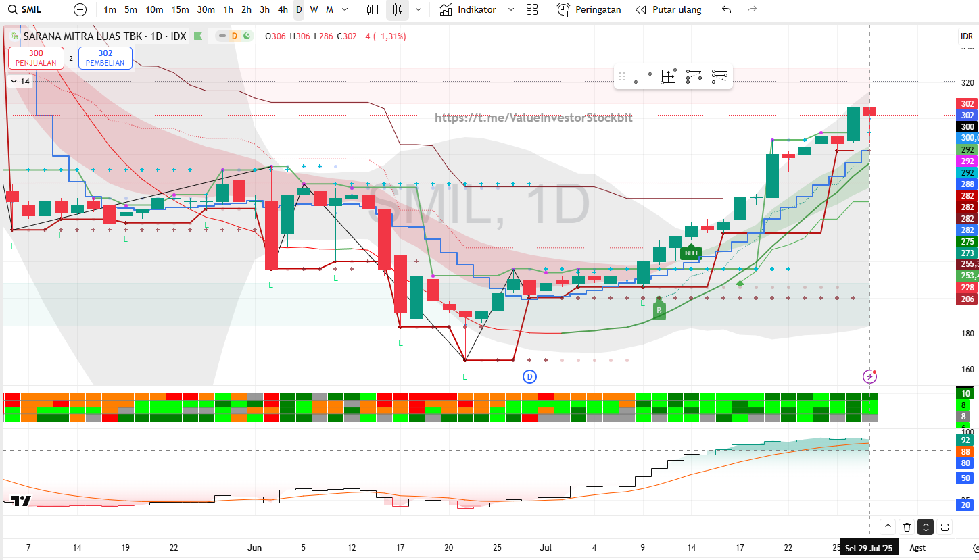Toggle the dash status pill in legend

[x=222, y=36]
